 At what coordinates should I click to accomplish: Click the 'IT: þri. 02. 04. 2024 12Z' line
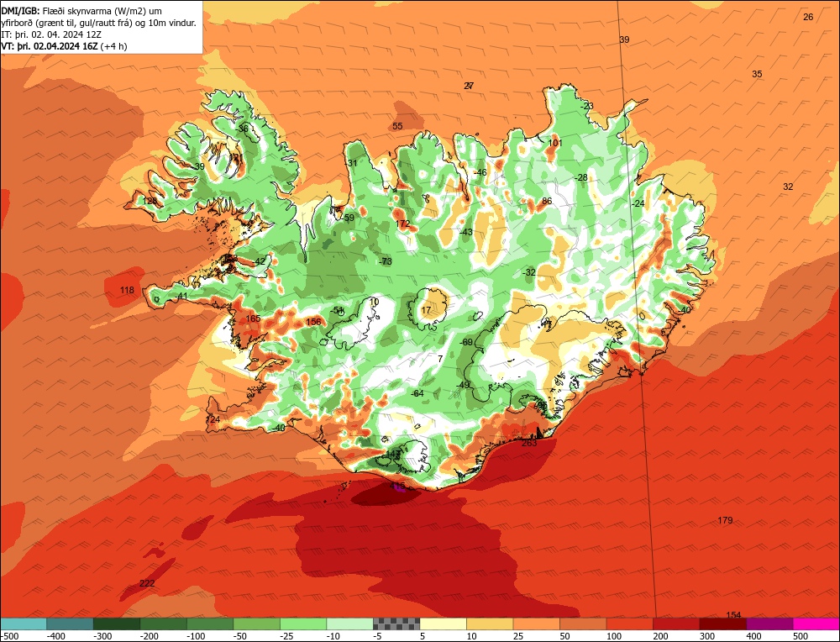tap(51, 34)
